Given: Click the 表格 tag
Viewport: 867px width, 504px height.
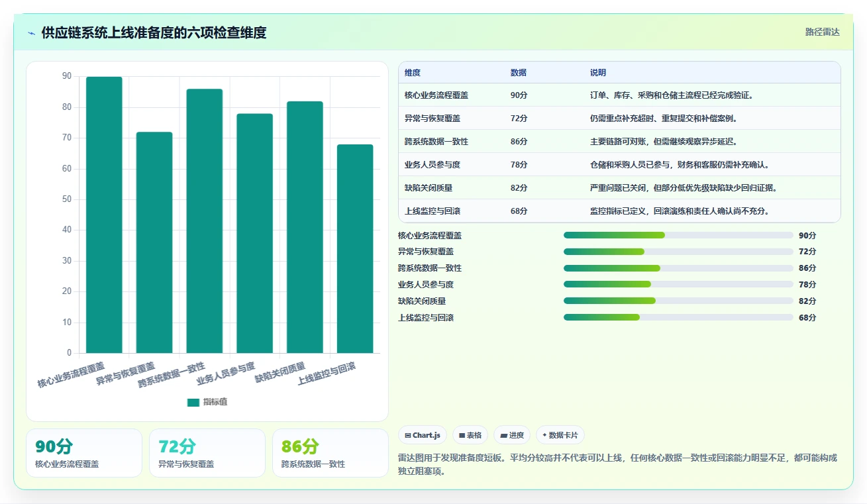Looking at the screenshot, I should [x=470, y=435].
